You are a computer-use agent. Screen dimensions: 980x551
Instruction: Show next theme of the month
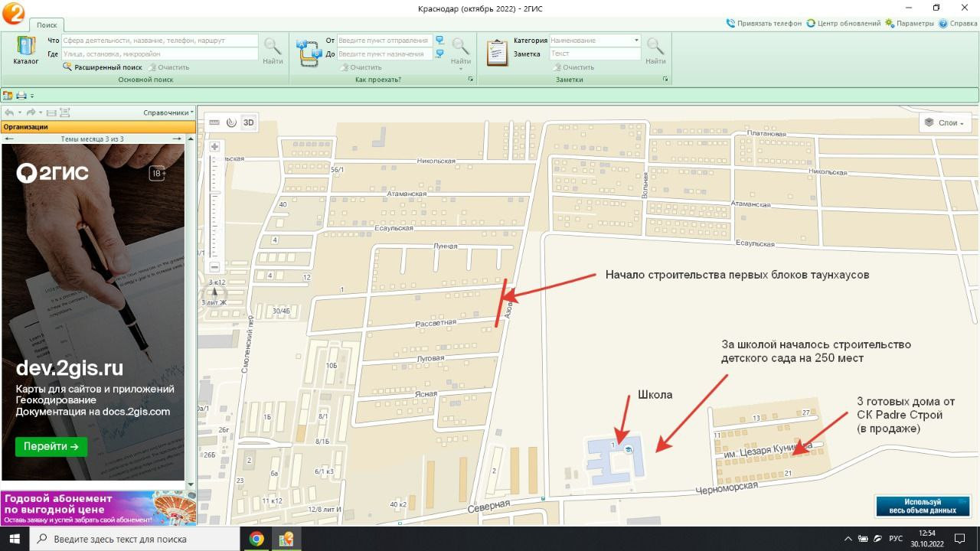[177, 139]
